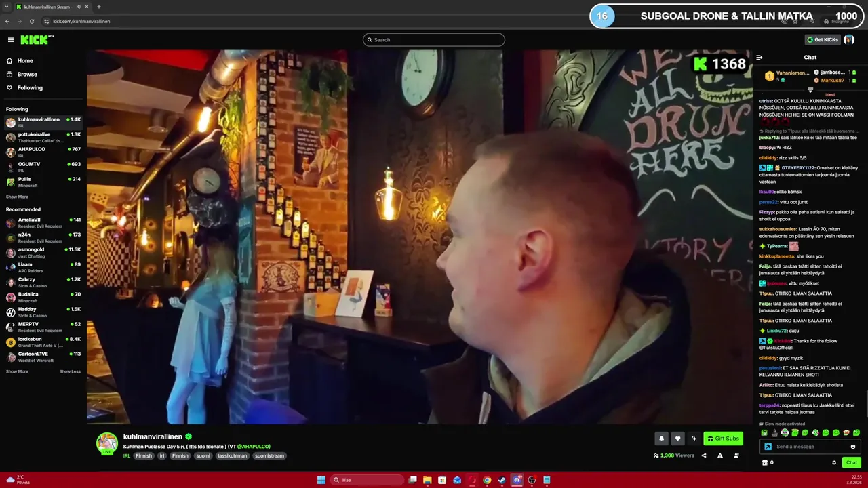
Task: Click the Kick search field
Action: tap(434, 40)
